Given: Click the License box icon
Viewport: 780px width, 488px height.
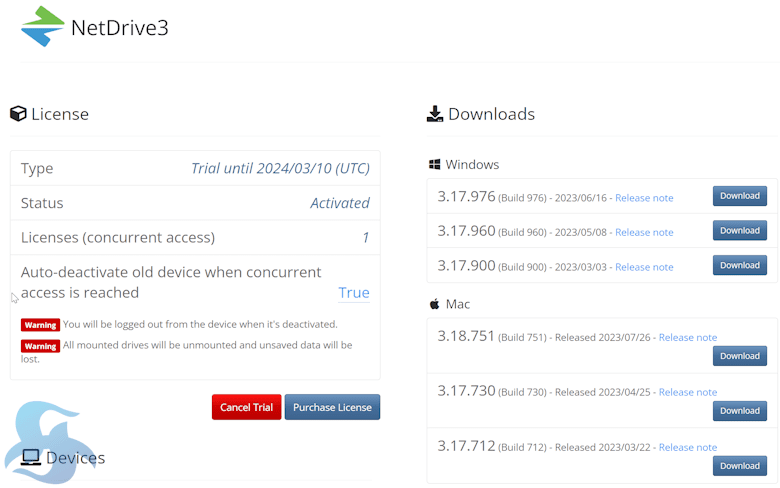Looking at the screenshot, I should coord(18,114).
